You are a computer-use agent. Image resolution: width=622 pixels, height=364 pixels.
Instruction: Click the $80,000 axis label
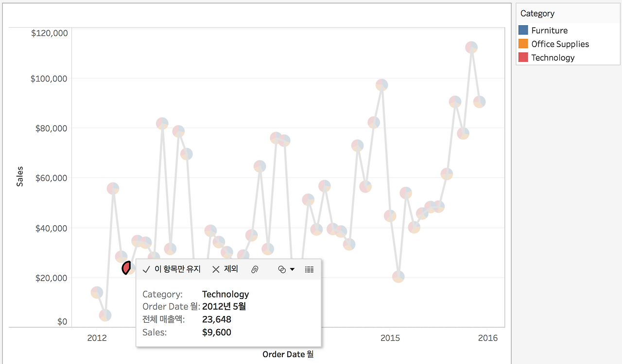point(51,128)
